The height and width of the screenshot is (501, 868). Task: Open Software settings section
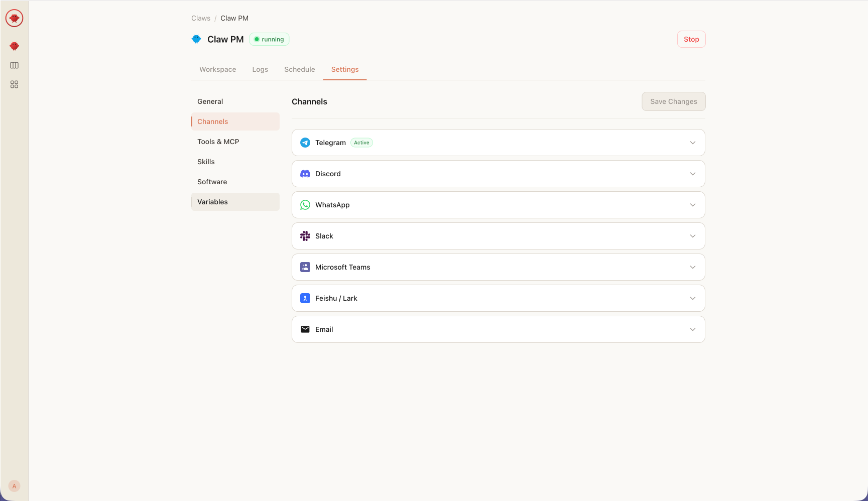point(235,182)
